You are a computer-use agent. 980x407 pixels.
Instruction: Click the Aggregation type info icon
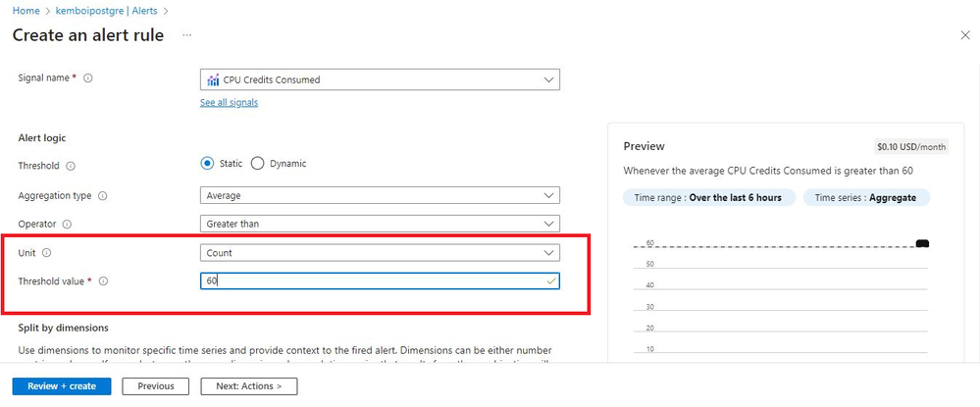pos(102,196)
